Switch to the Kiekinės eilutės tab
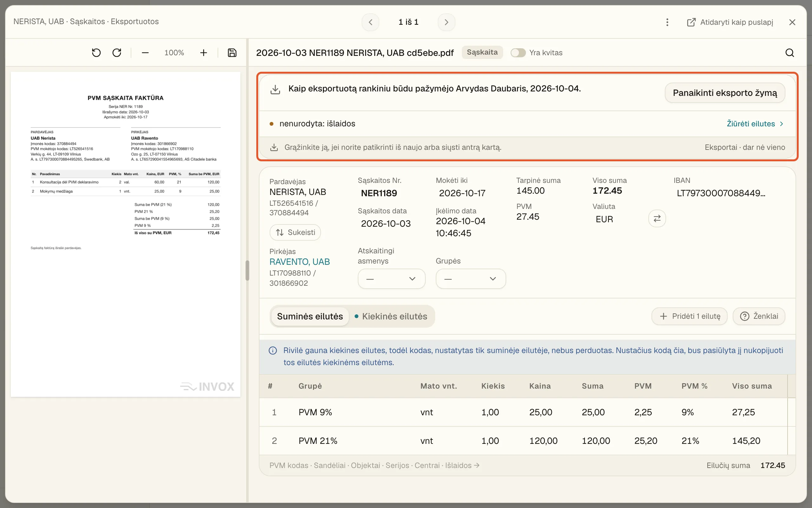This screenshot has width=812, height=508. click(391, 316)
